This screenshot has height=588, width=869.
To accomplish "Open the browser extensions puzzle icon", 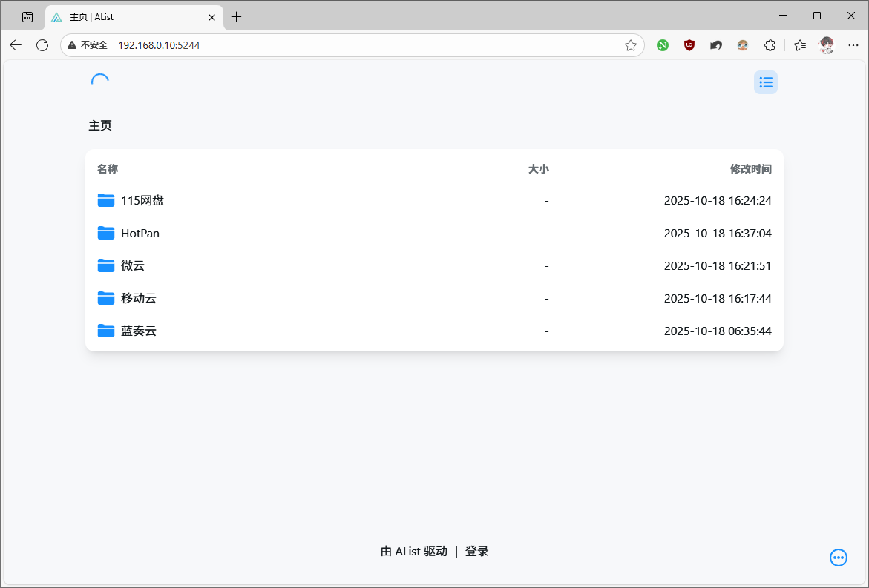I will coord(770,45).
